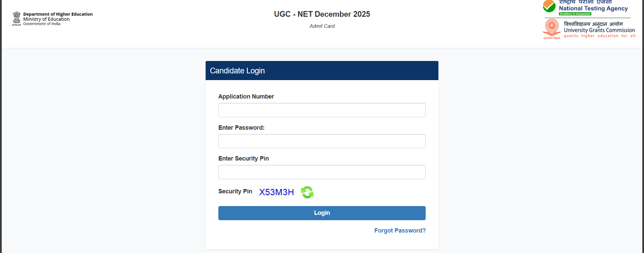Click the University Grants Commission emblem
Screen dimensions: 644x253
point(552,28)
